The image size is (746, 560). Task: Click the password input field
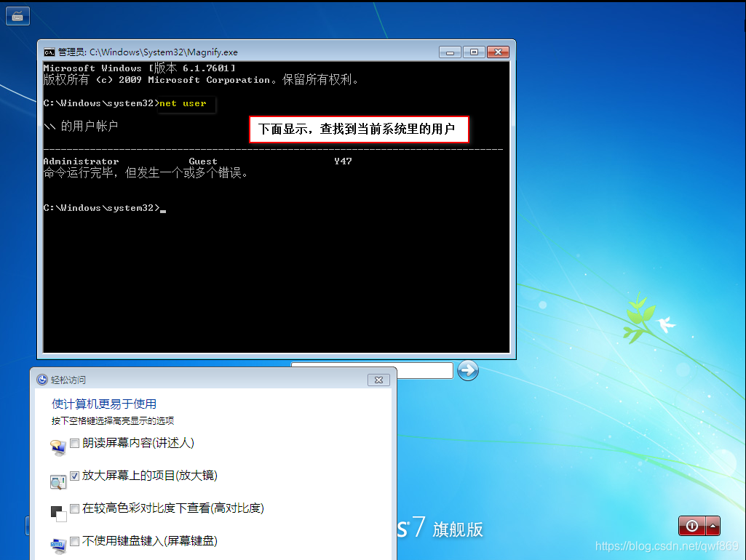click(424, 370)
